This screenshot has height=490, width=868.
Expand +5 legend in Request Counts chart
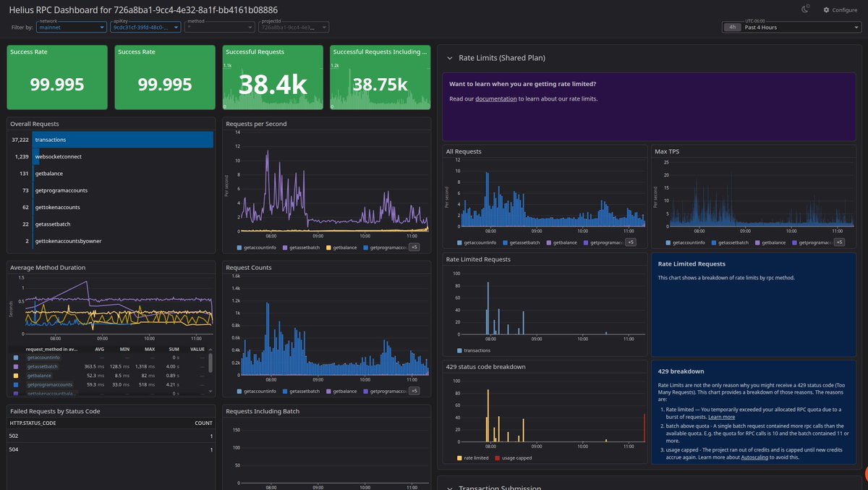(414, 391)
